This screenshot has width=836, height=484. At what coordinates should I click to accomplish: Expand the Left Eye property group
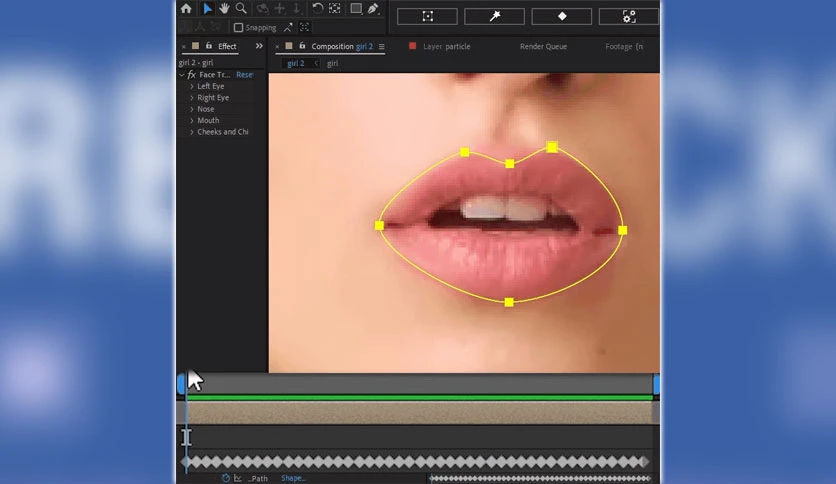point(192,86)
